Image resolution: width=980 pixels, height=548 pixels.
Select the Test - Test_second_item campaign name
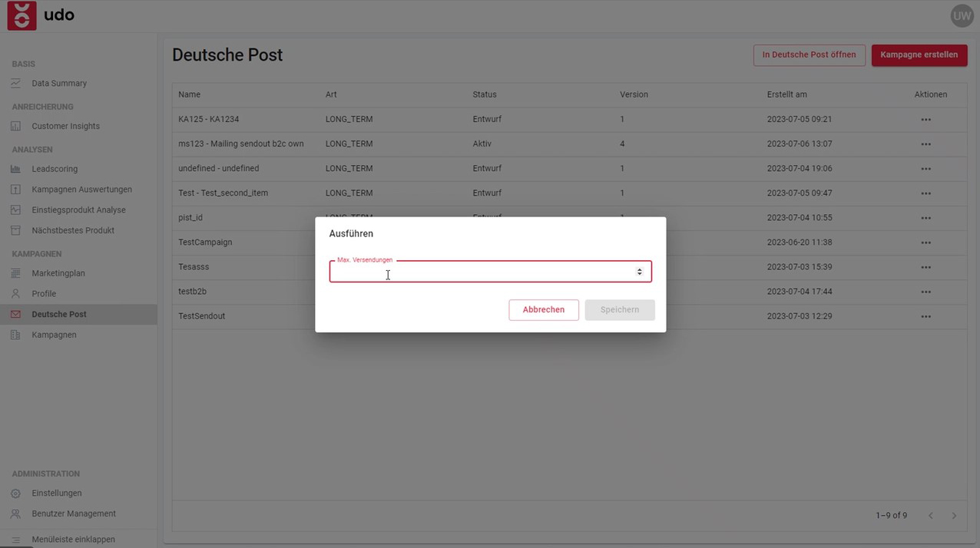coord(223,193)
